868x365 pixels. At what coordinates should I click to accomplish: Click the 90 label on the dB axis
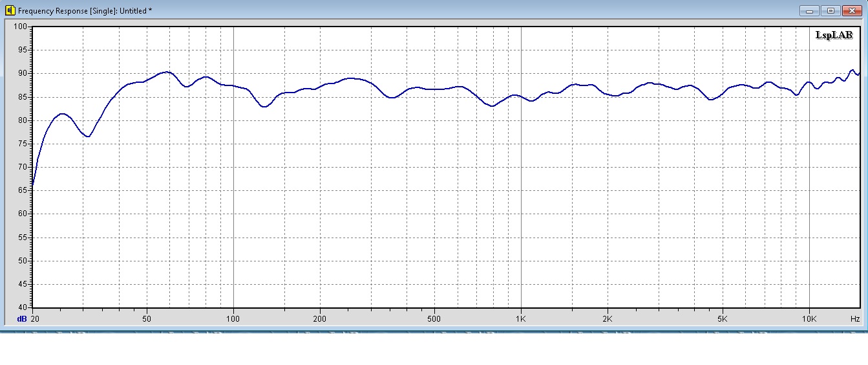point(24,73)
